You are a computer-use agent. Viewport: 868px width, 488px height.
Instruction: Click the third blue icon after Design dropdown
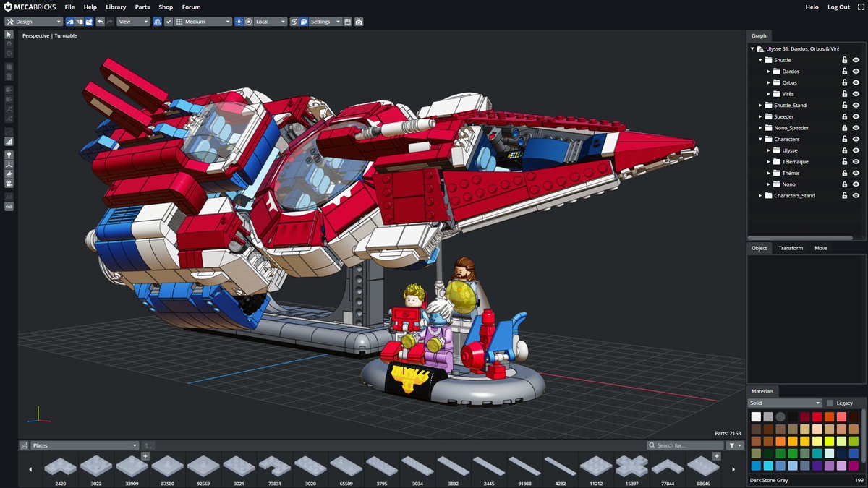tap(88, 22)
